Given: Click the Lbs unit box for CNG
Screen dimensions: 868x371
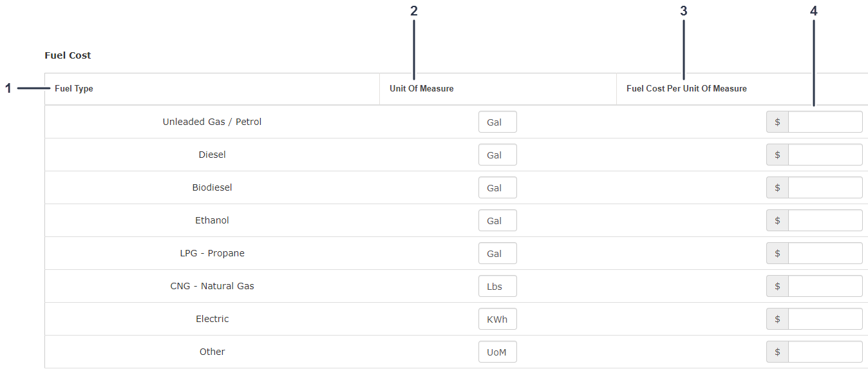Looking at the screenshot, I should [x=497, y=286].
